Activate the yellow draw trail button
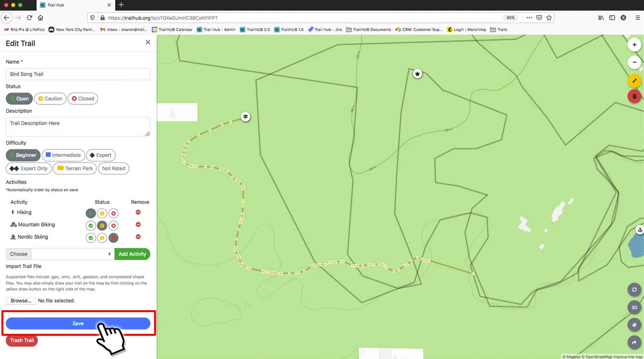The image size is (644, 359). point(634,81)
